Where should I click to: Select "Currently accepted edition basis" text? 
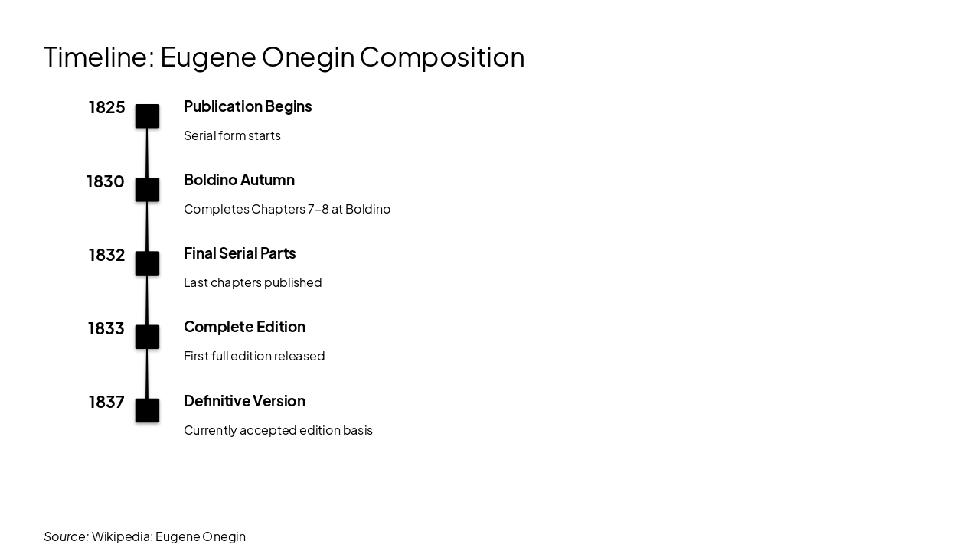click(278, 430)
